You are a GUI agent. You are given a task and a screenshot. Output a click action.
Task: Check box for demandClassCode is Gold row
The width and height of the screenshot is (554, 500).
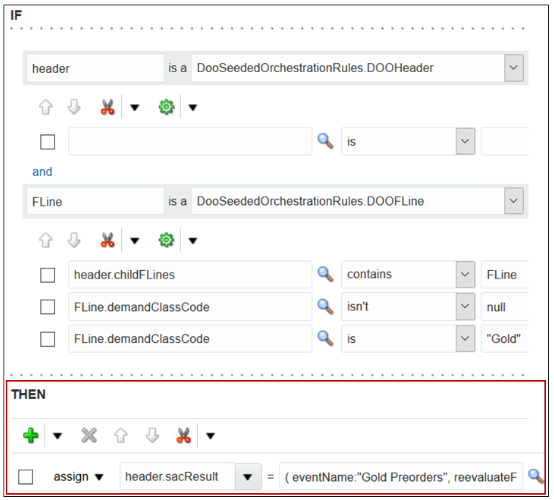pyautogui.click(x=48, y=339)
